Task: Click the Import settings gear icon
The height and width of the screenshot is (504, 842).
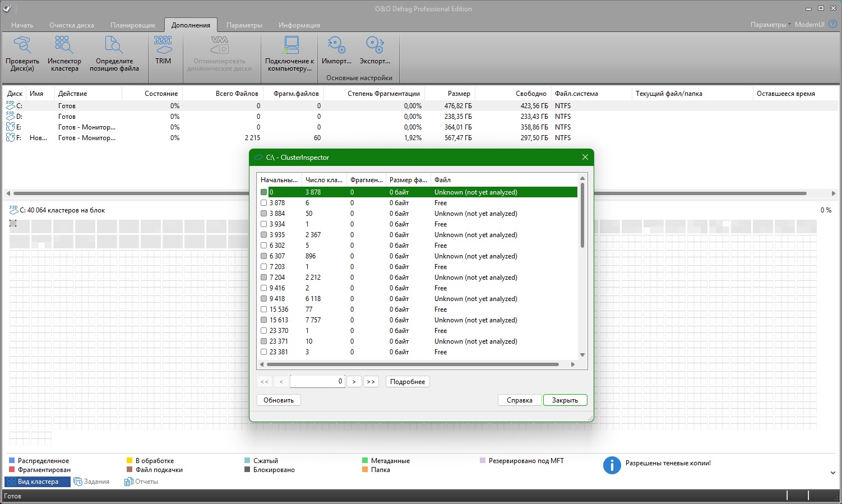Action: [x=336, y=45]
